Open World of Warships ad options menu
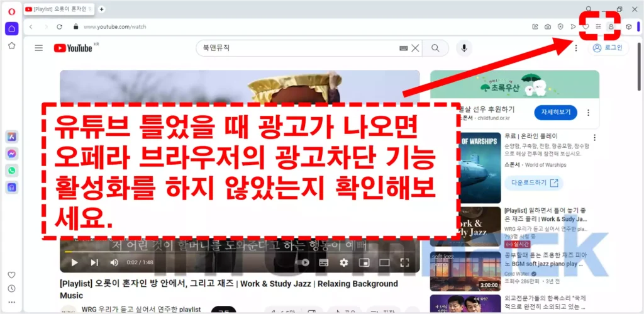The width and height of the screenshot is (644, 314). pos(594,138)
